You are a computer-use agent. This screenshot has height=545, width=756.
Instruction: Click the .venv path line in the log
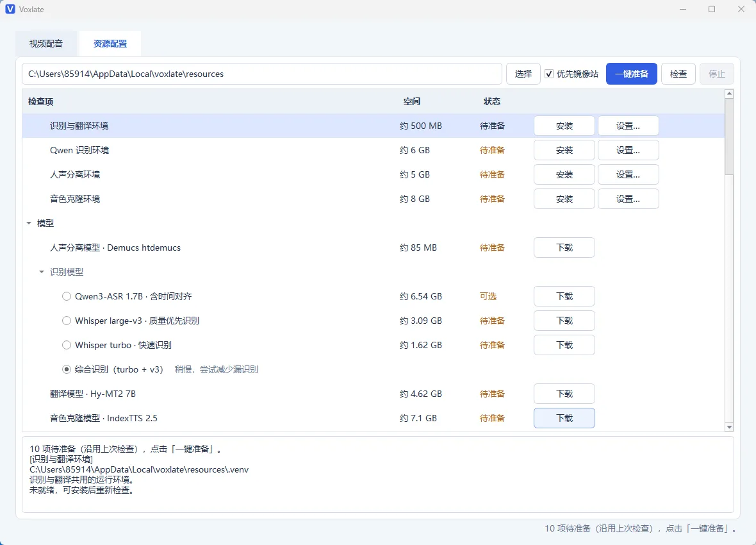(x=139, y=470)
